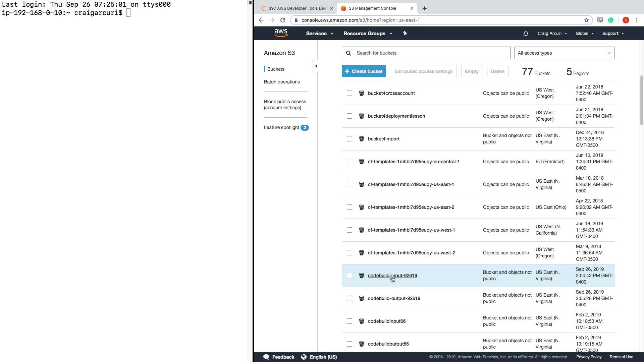The width and height of the screenshot is (644, 362).
Task: Open the All access types dropdown
Action: [x=564, y=53]
